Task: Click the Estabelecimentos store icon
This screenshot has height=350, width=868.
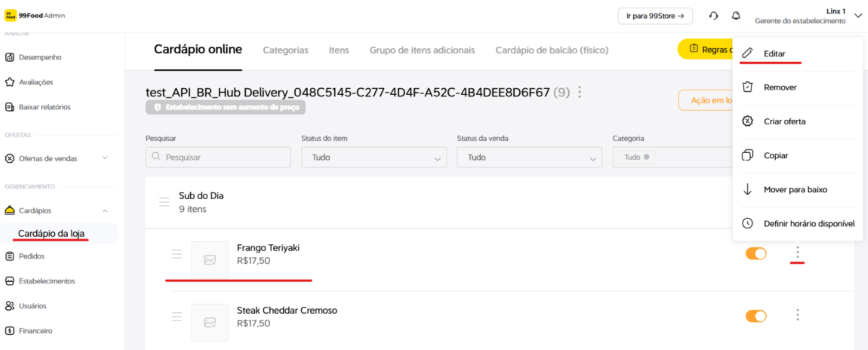Action: [x=9, y=281]
